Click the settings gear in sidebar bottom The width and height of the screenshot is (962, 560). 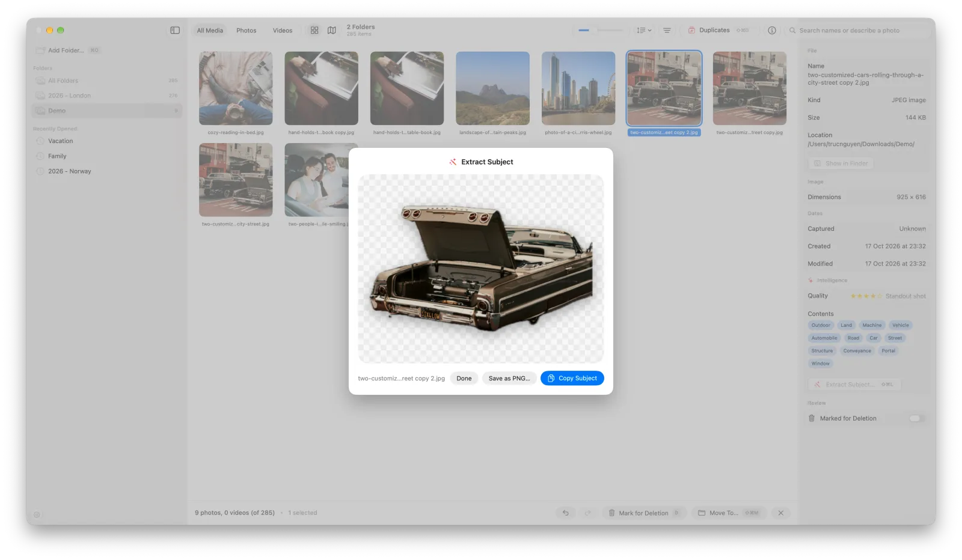(37, 515)
